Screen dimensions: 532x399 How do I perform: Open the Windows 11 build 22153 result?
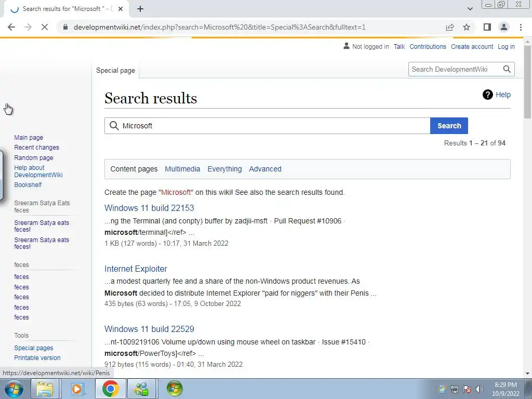click(x=149, y=208)
